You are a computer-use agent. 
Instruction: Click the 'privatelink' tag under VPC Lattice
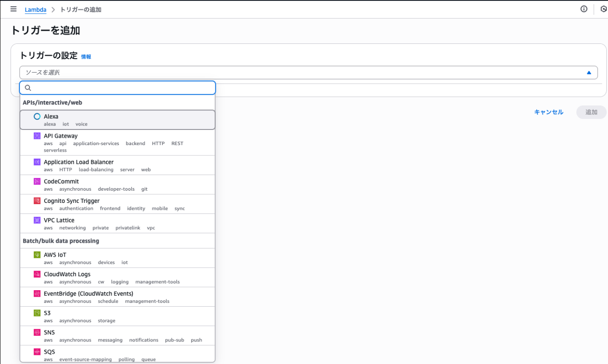(128, 228)
